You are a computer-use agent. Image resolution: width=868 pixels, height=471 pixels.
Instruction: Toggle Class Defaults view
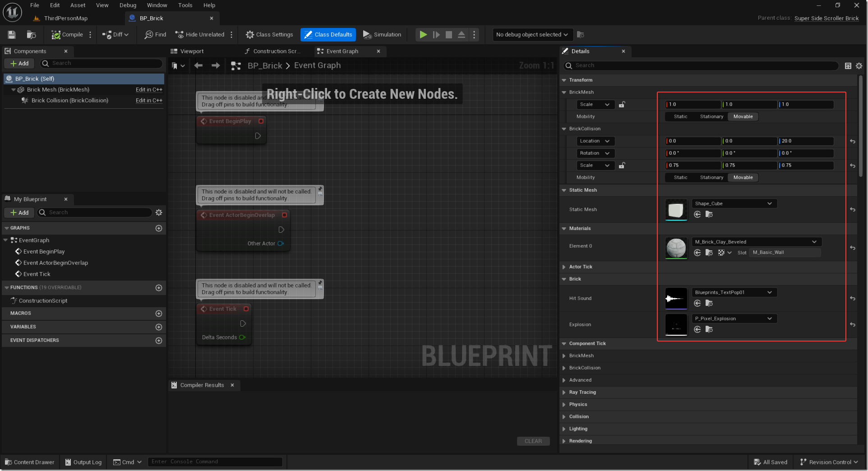click(x=328, y=35)
